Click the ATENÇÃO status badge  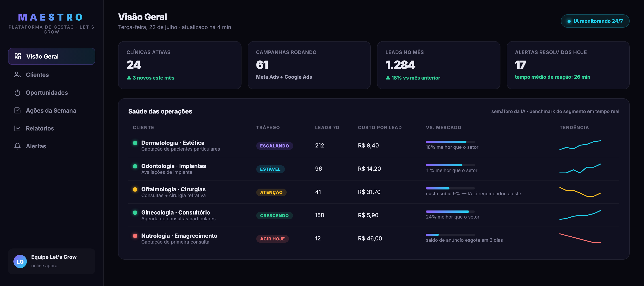coord(271,192)
